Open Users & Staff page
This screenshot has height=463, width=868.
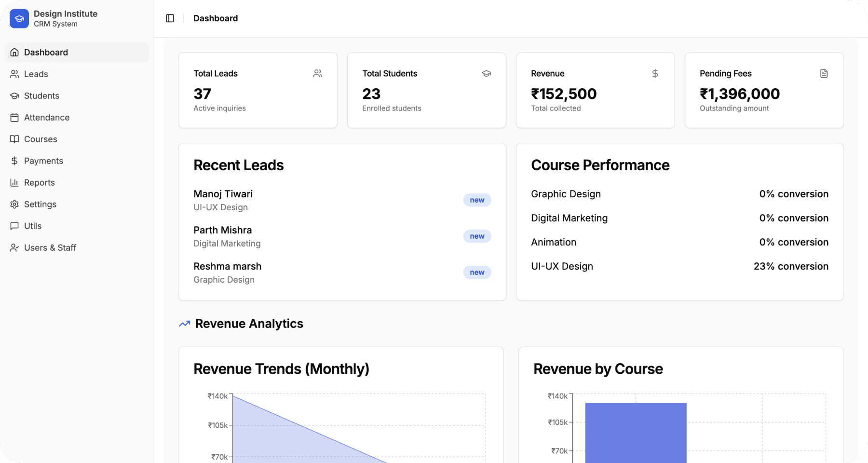click(50, 248)
